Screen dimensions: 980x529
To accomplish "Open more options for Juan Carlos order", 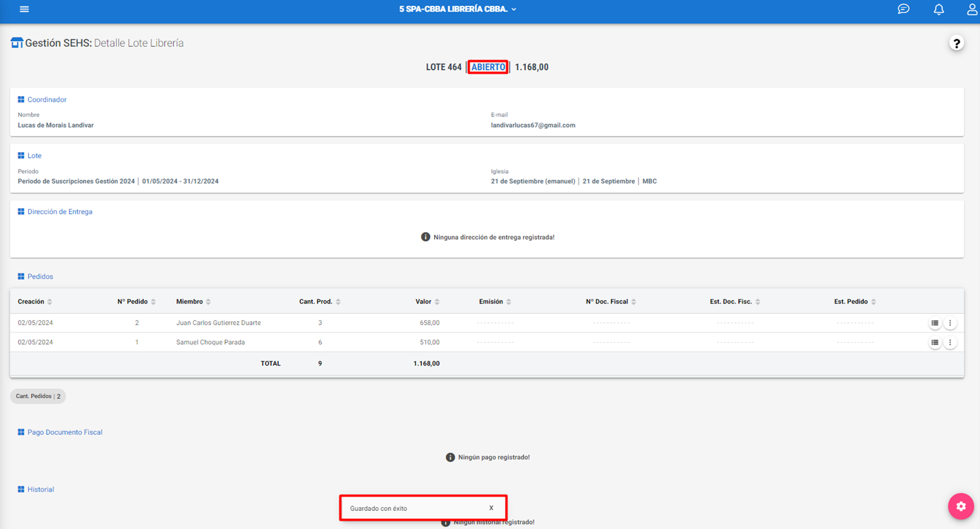I will coord(950,323).
